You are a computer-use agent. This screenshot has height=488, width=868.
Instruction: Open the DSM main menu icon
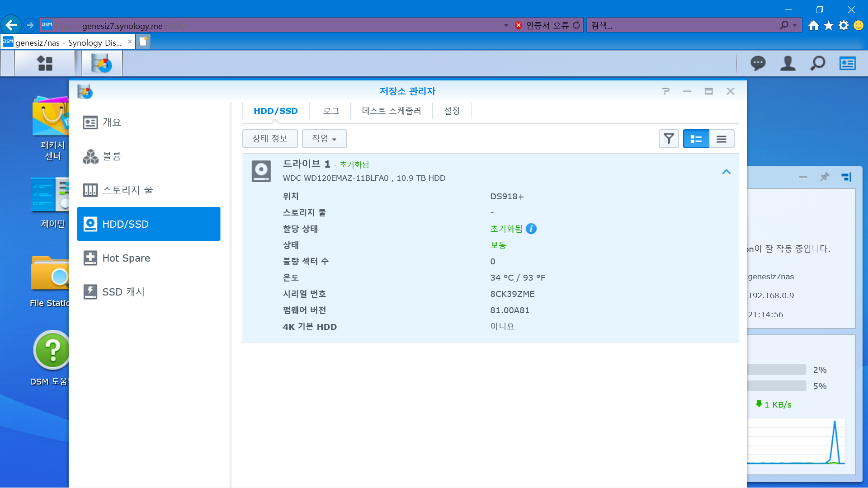point(45,63)
